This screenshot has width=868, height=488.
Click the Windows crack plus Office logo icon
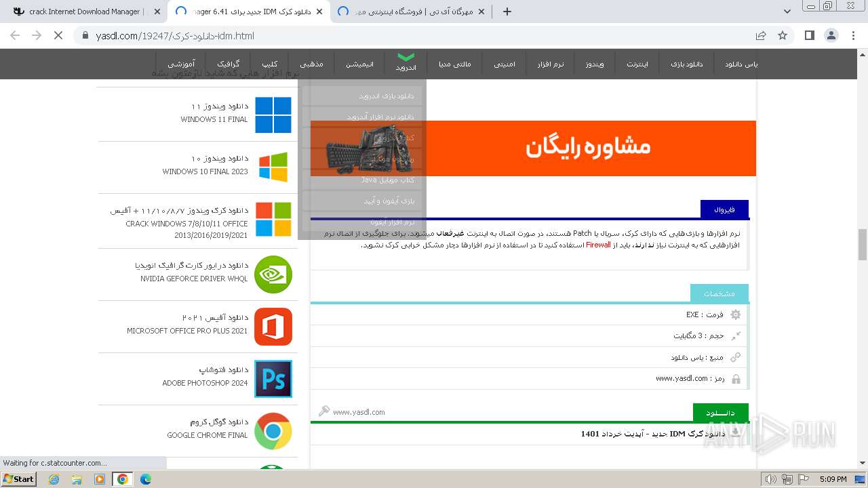tap(273, 219)
